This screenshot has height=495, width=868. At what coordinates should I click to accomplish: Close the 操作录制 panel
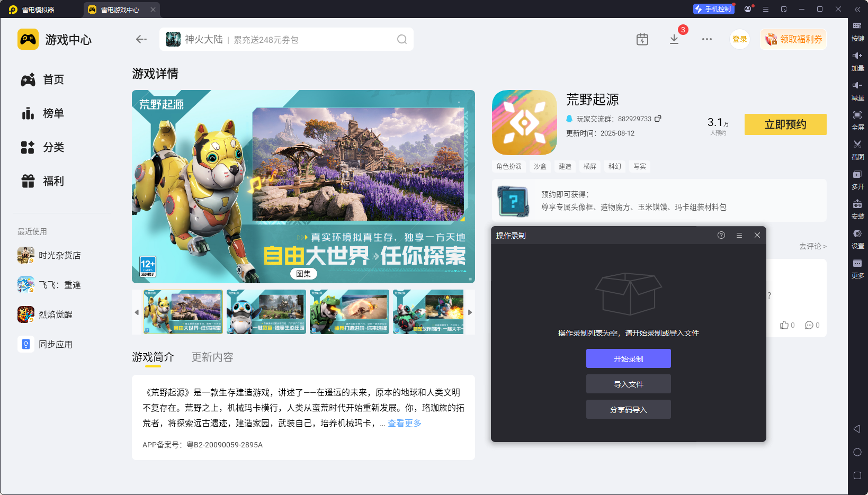757,235
